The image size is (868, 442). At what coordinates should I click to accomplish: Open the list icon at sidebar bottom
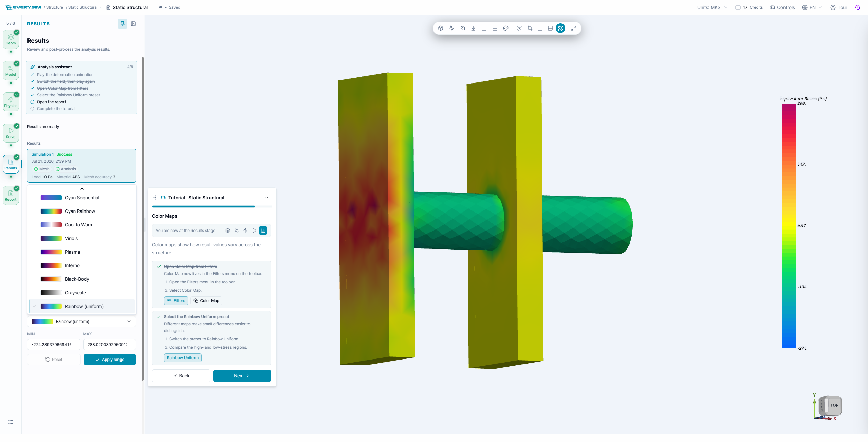(11, 422)
